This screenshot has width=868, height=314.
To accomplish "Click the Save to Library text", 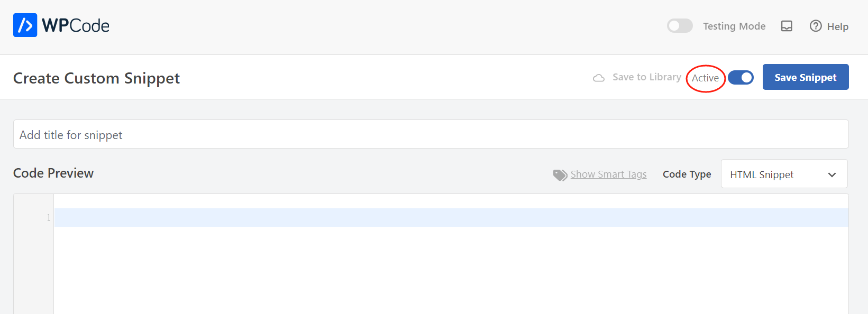I will click(646, 77).
